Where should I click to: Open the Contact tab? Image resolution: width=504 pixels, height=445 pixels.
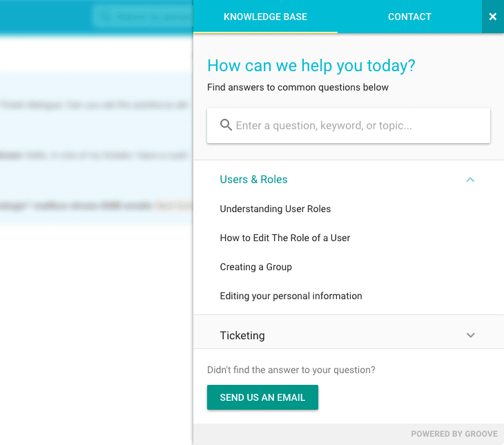[409, 17]
